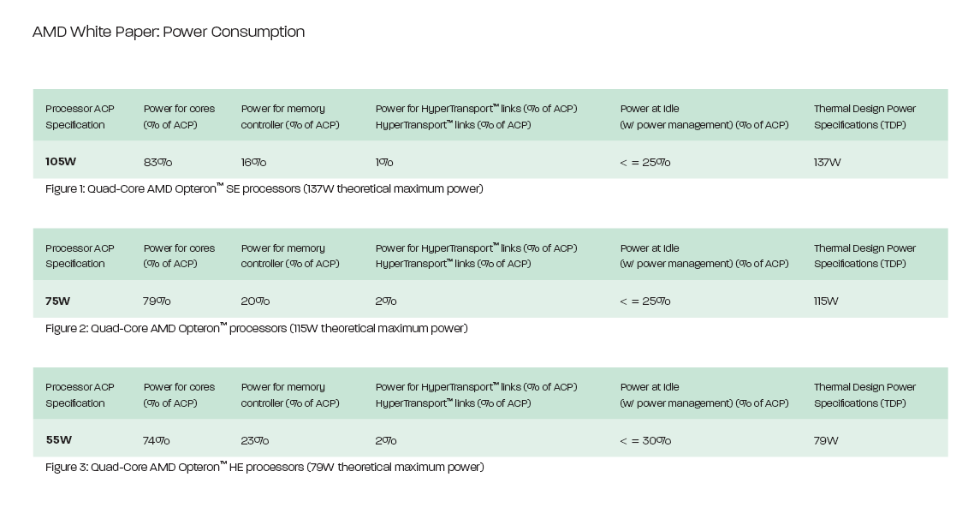
Task: Click the Figure 2 Quad-Core Opteron caption
Action: [256, 328]
